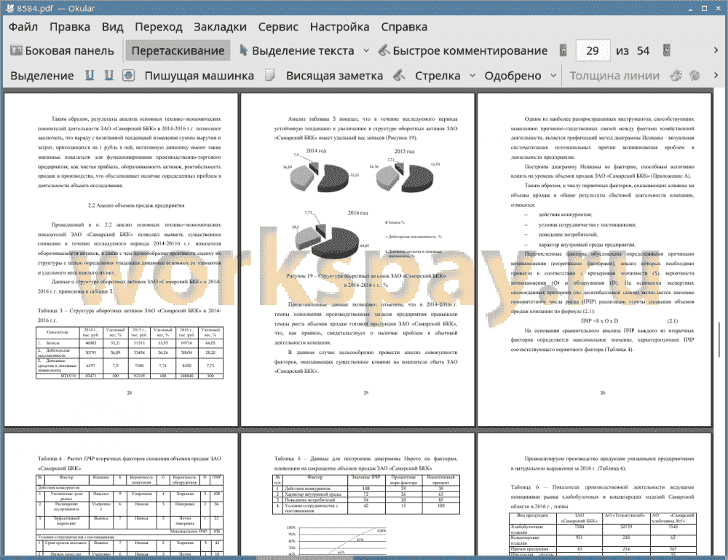Expand the Стрелка shape dropdown
This screenshot has height=560, width=728.
pos(472,76)
